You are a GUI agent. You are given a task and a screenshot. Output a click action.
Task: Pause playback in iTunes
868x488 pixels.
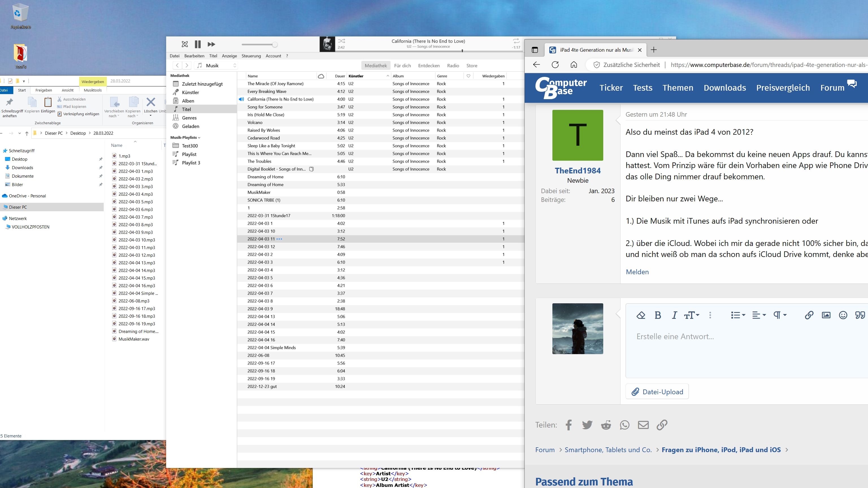click(x=198, y=44)
